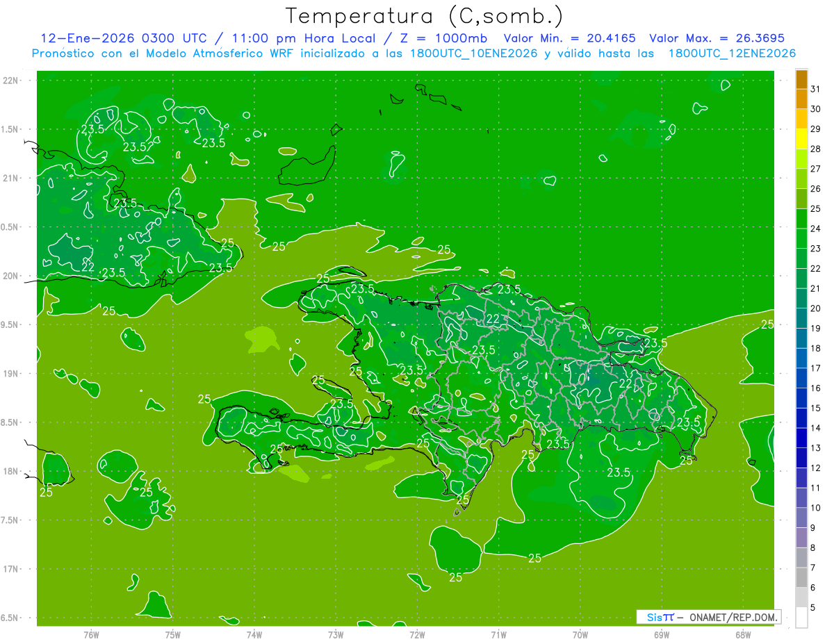Click the color scale label 12
The width and height of the screenshot is (834, 644).
tap(816, 468)
